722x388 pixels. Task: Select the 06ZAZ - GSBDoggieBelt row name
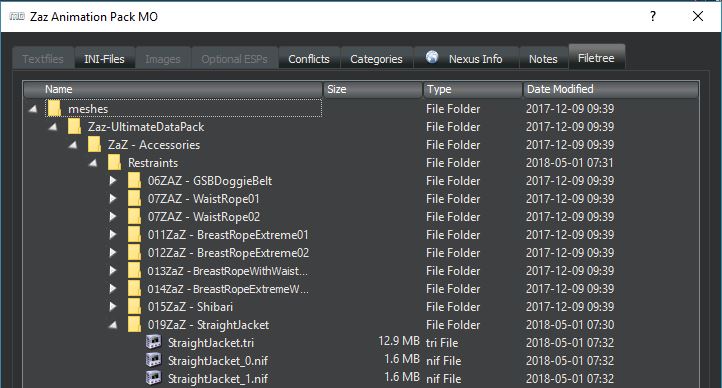click(x=210, y=181)
